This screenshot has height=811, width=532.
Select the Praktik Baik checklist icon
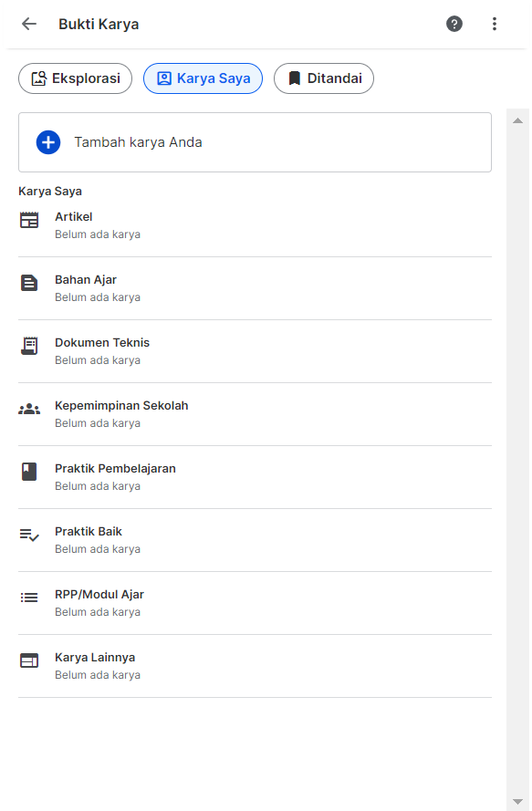(x=29, y=535)
